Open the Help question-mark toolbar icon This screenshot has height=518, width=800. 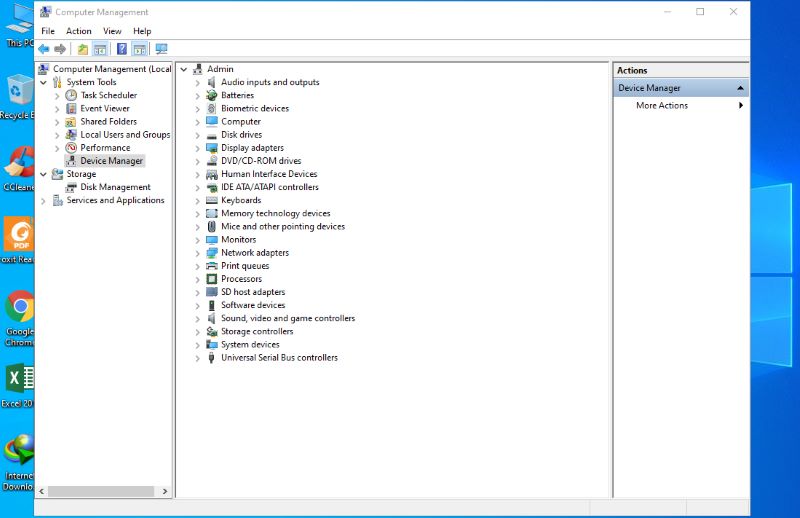pyautogui.click(x=122, y=49)
